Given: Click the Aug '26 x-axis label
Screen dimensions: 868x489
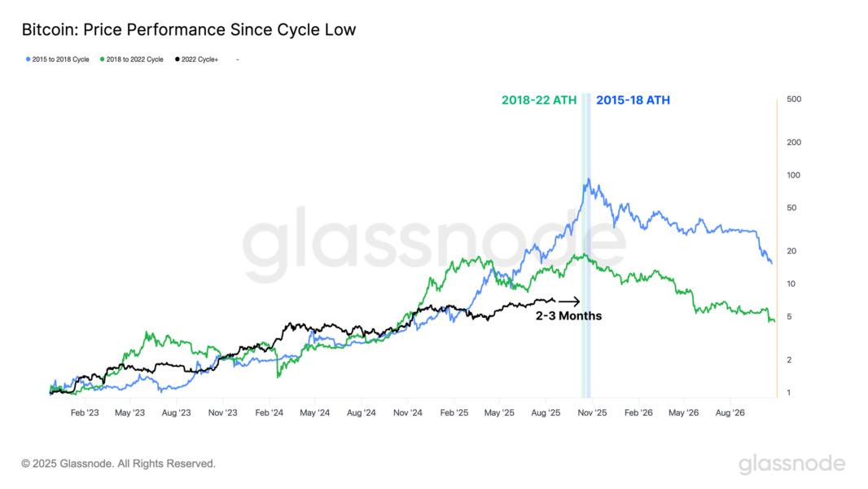Looking at the screenshot, I should pyautogui.click(x=729, y=413).
